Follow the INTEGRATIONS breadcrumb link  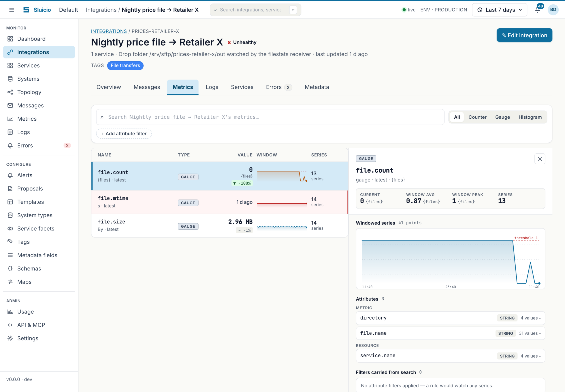[x=109, y=31]
